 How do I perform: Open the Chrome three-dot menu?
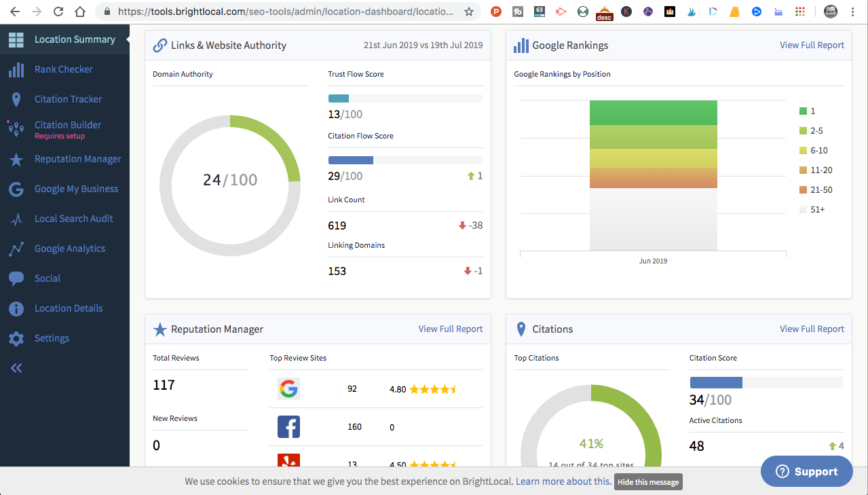(x=852, y=12)
